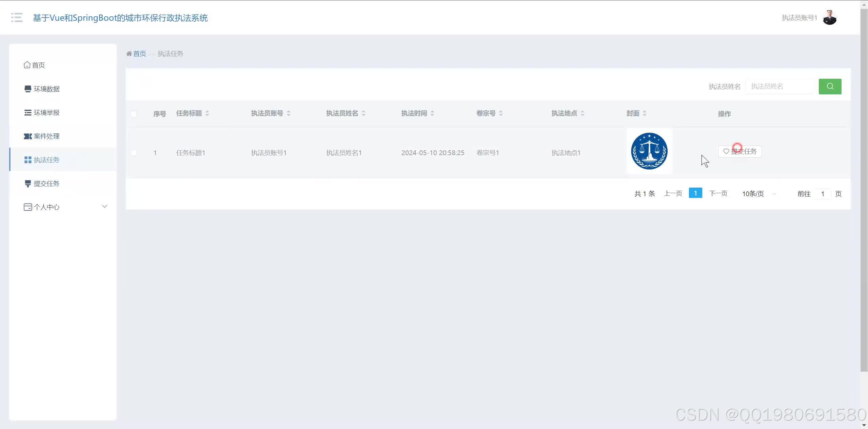Check the row 1 checkbox
Viewport: 868px width, 429px height.
click(134, 153)
